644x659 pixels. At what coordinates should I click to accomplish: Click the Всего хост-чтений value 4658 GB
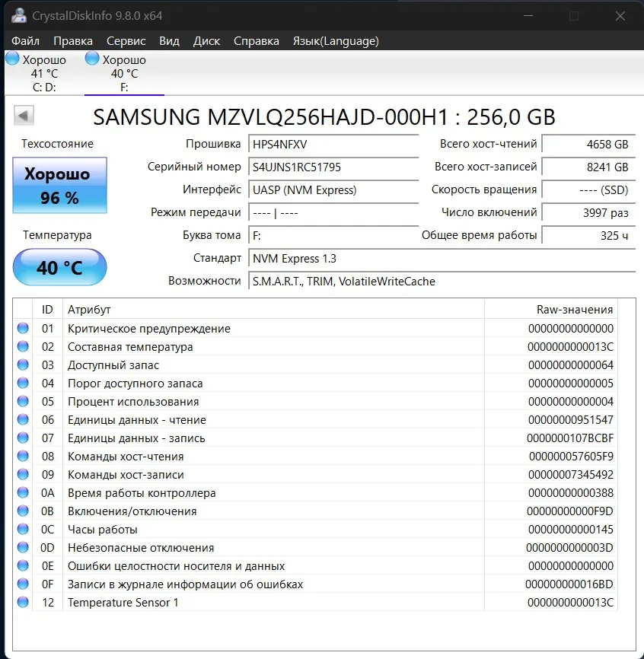pyautogui.click(x=588, y=144)
